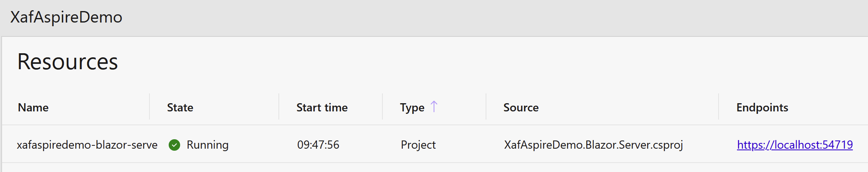Open the https://localhost:54719 endpoint link
Image resolution: width=868 pixels, height=172 pixels.
click(795, 145)
